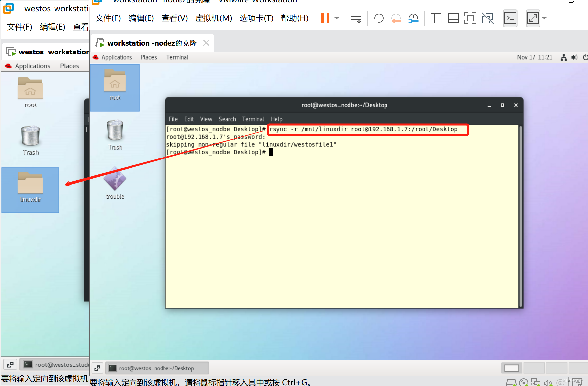The height and width of the screenshot is (386, 588).
Task: Open the dropdown beside the pause button
Action: pos(336,18)
